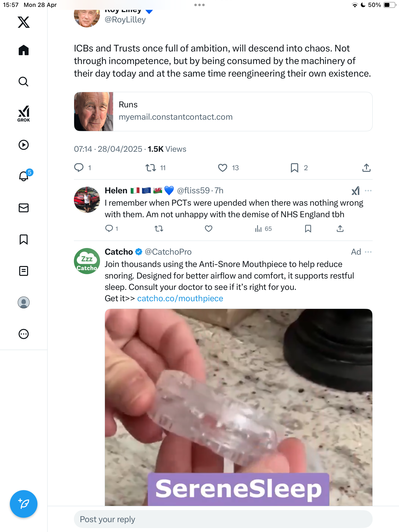Click the X logo

tap(24, 22)
